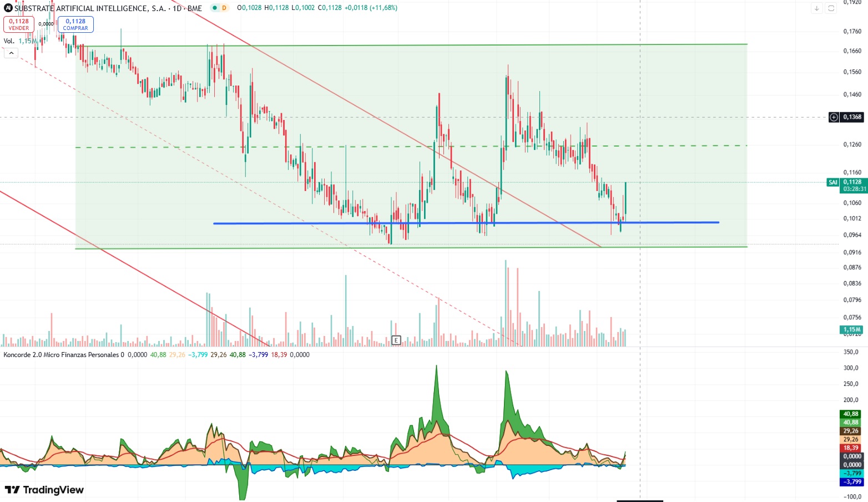Click the move pane down arrow
This screenshot has width=868, height=502.
(x=816, y=8)
